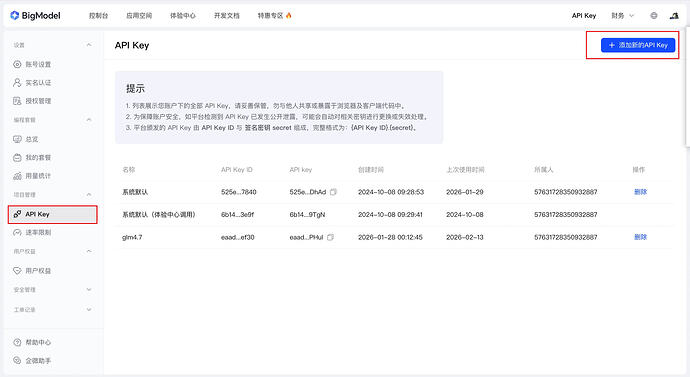Image resolution: width=690 pixels, height=377 pixels.
Task: Click the 上次使用时间 column header
Action: (x=465, y=169)
